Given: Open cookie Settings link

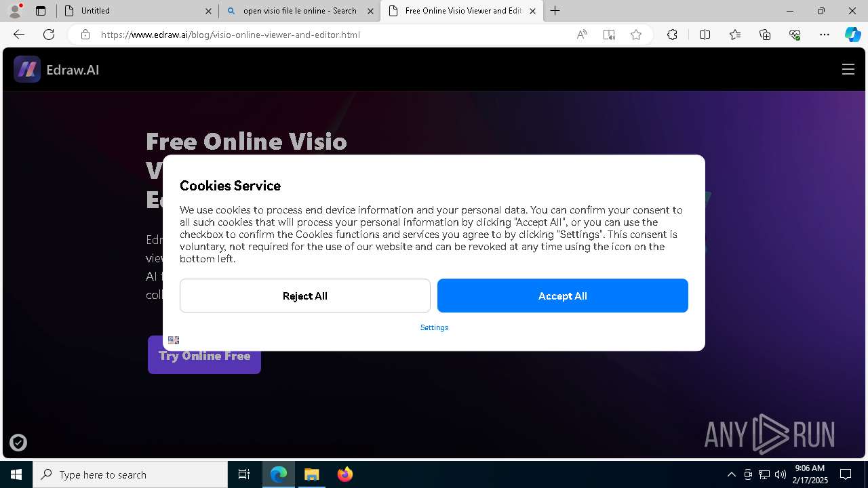Looking at the screenshot, I should click(434, 327).
